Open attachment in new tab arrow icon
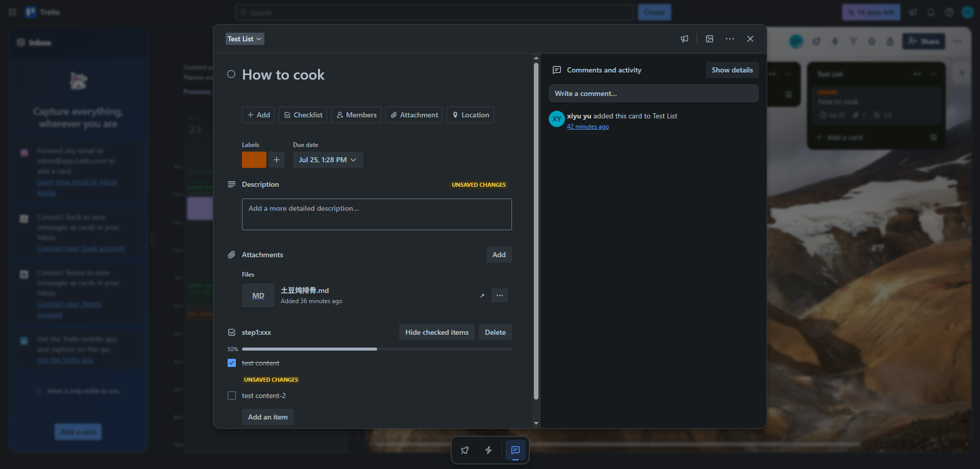Image resolution: width=980 pixels, height=469 pixels. tap(482, 295)
